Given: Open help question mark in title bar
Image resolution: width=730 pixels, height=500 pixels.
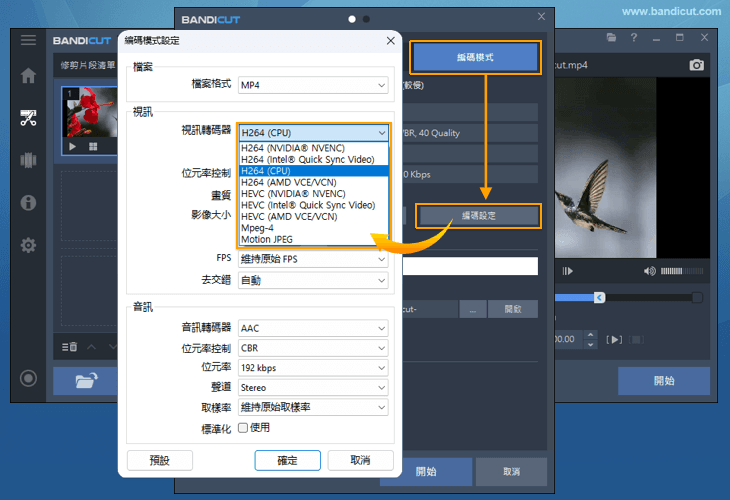Looking at the screenshot, I should [x=634, y=38].
